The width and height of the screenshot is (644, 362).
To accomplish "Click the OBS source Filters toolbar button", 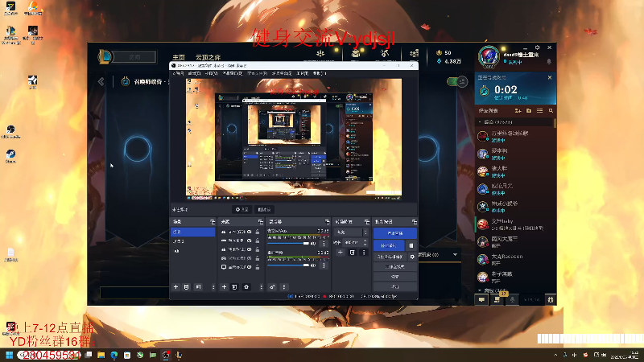I will (x=264, y=210).
